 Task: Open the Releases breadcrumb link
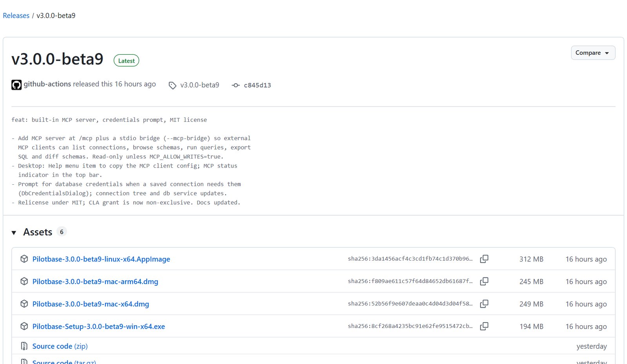(16, 16)
